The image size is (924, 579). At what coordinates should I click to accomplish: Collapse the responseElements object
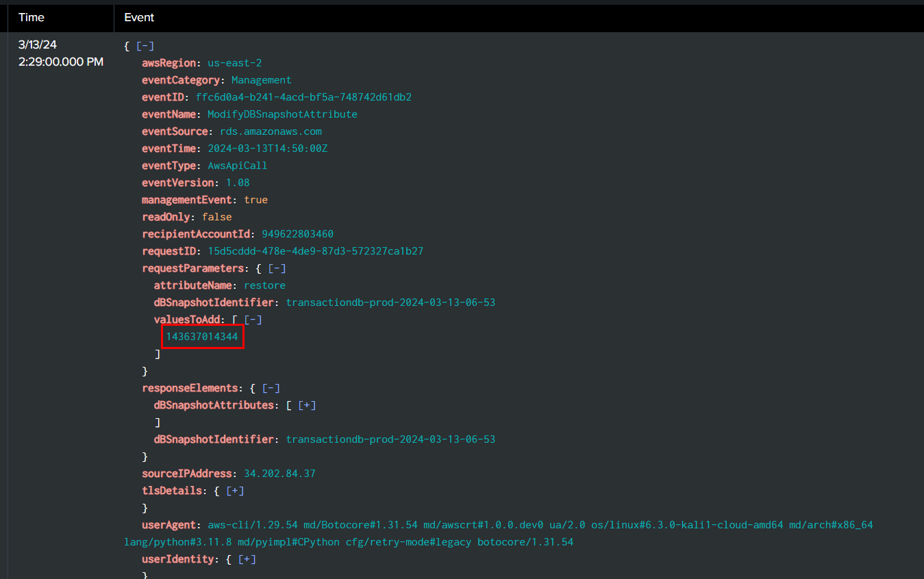(271, 388)
